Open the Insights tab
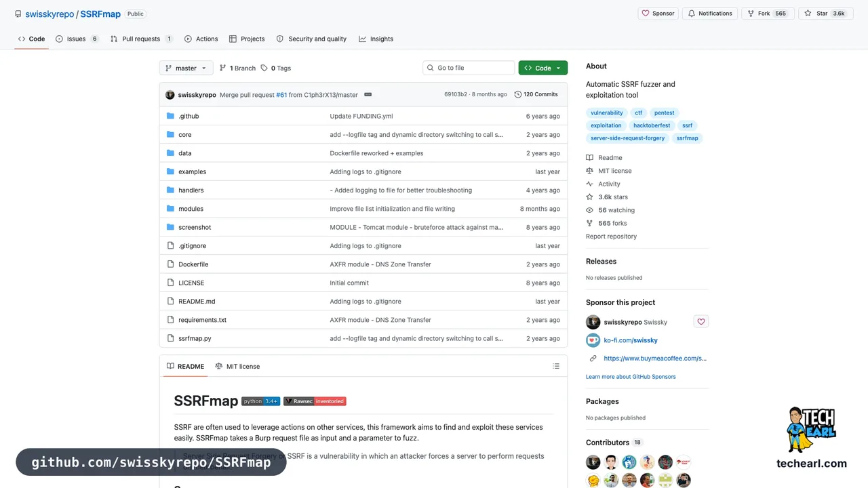Image resolution: width=868 pixels, height=488 pixels. [x=376, y=39]
